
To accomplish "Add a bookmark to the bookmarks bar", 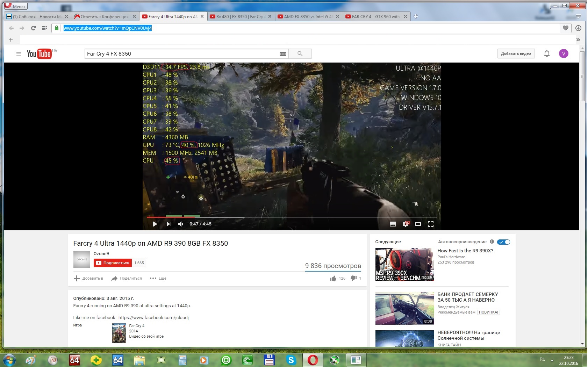I will point(11,40).
